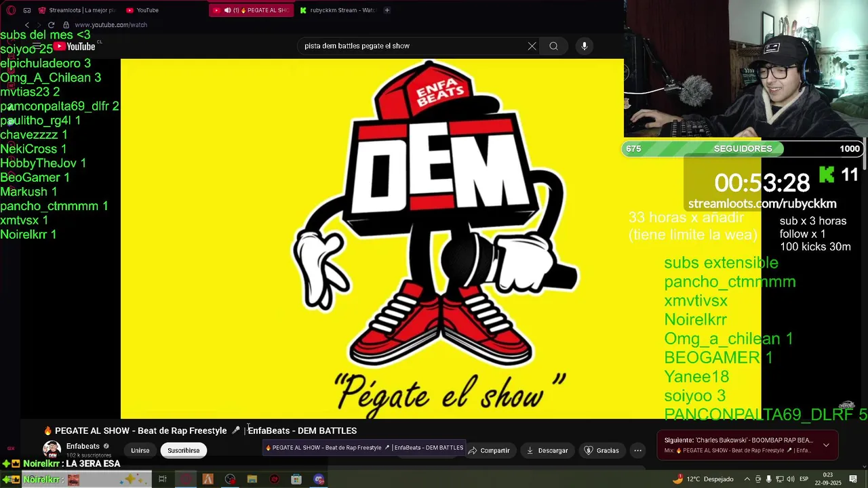Viewport: 868px width, 488px height.
Task: Open Discord from the taskbar
Action: [x=319, y=479]
